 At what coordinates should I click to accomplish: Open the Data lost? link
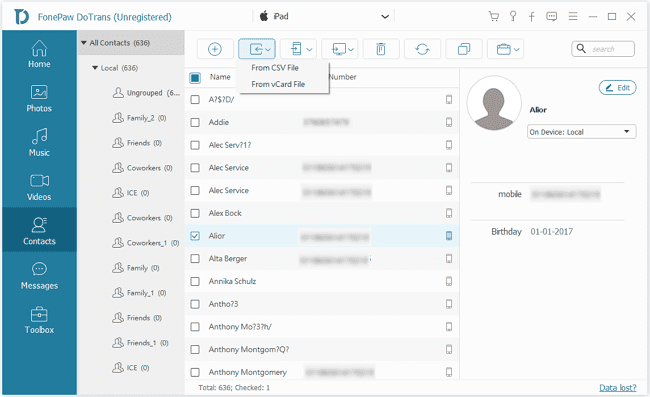617,388
